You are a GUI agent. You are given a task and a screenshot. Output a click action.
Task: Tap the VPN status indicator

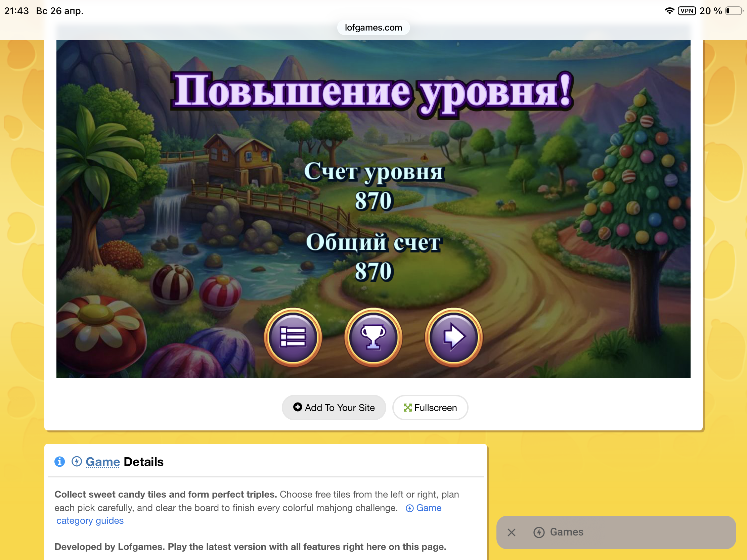pyautogui.click(x=687, y=11)
